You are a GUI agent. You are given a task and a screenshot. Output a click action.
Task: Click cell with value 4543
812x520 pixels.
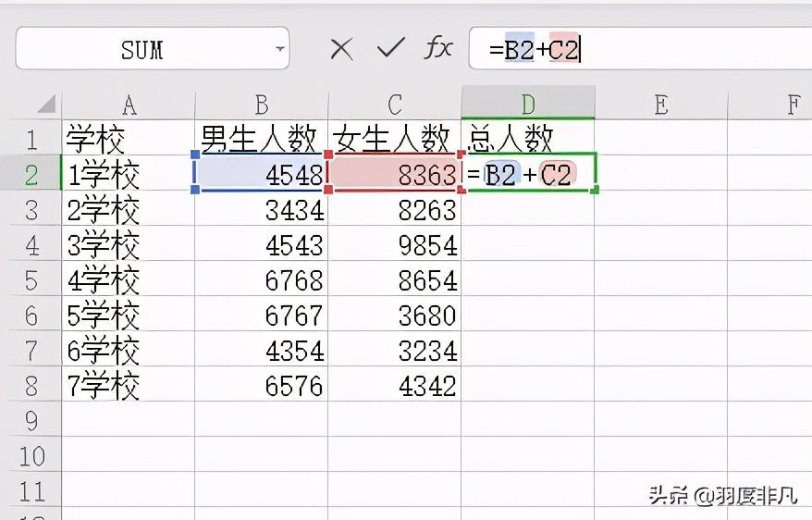click(262, 244)
